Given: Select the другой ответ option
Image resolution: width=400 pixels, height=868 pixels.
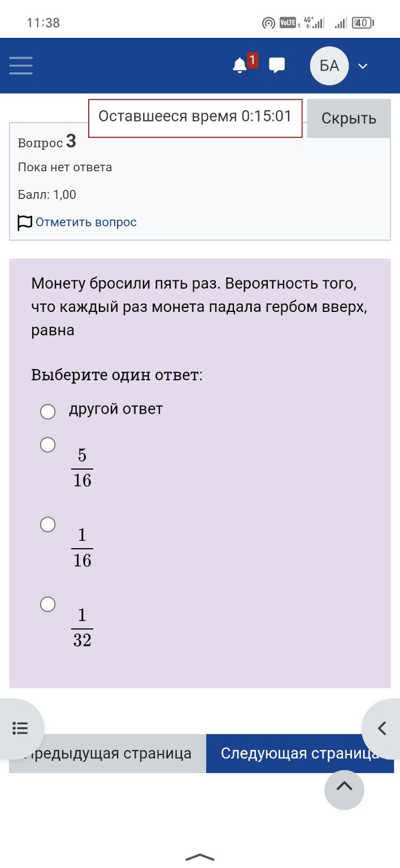Looking at the screenshot, I should coord(47,413).
